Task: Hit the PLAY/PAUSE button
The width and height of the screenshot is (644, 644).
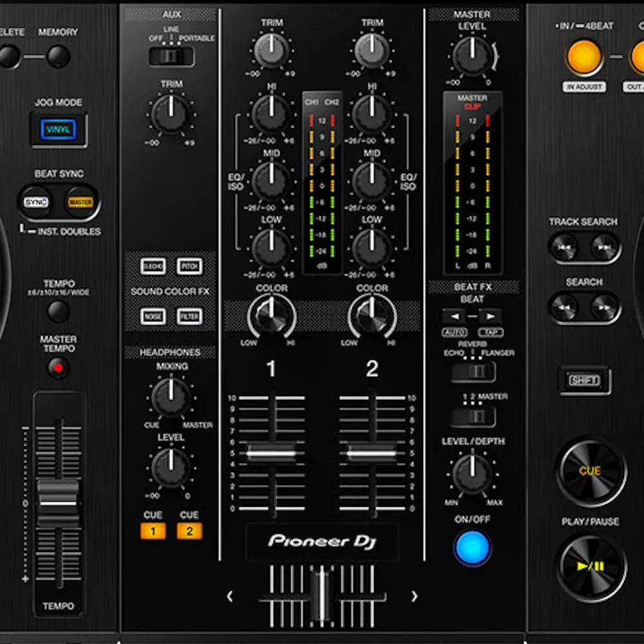Action: tap(591, 567)
